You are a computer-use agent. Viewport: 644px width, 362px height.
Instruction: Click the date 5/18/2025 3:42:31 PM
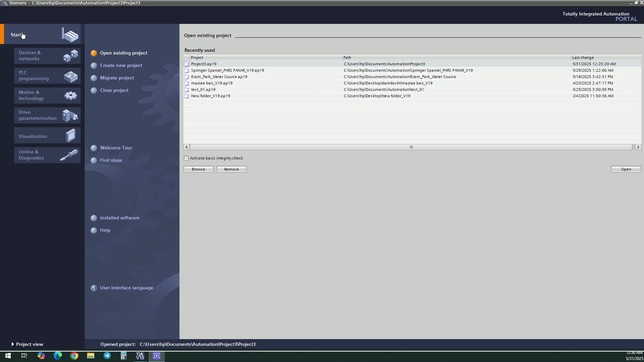pyautogui.click(x=593, y=77)
